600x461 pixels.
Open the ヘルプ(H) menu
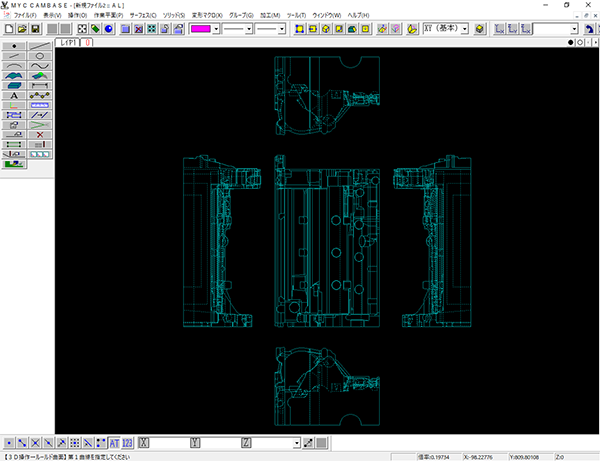pos(358,15)
